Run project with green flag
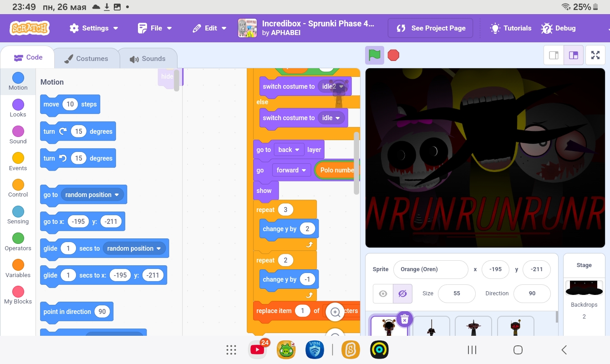 tap(374, 56)
